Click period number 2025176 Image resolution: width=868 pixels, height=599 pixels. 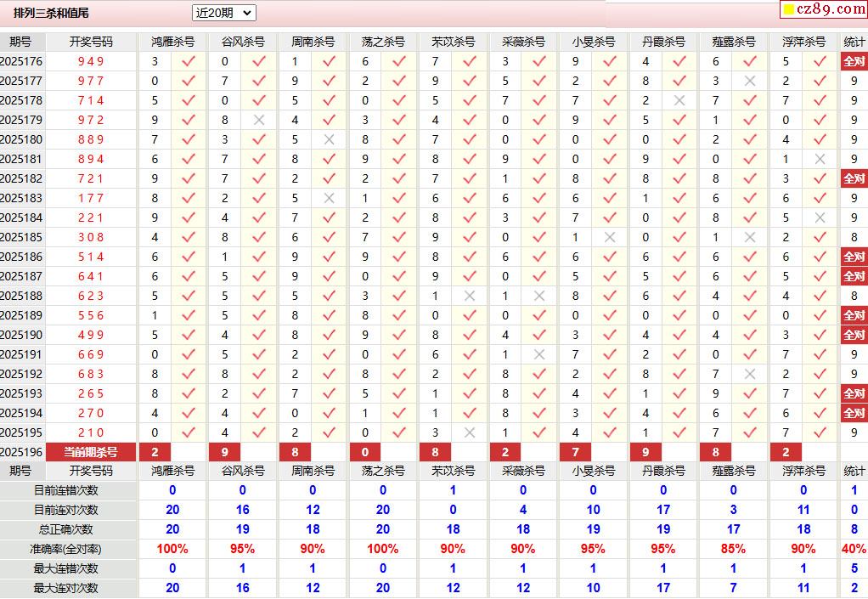click(21, 61)
